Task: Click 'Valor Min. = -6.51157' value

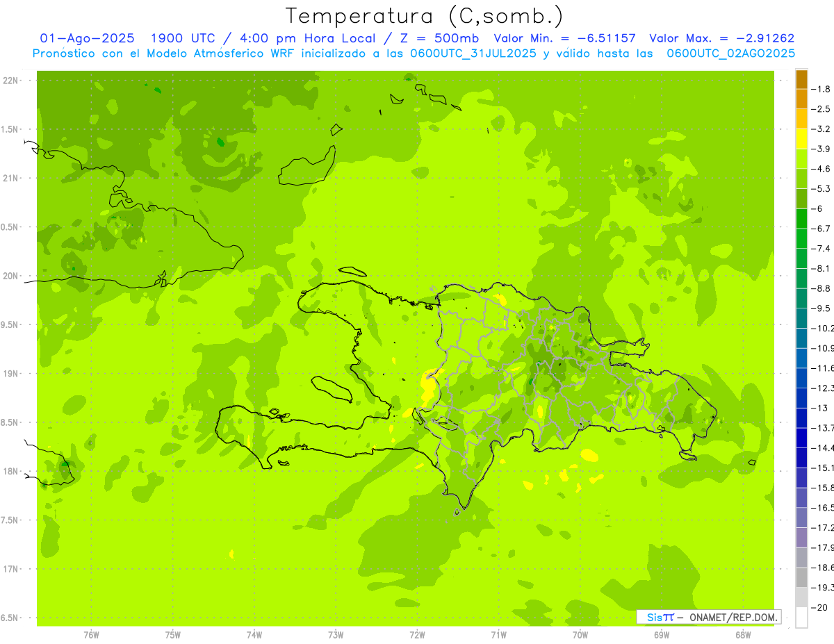Action: pos(564,38)
